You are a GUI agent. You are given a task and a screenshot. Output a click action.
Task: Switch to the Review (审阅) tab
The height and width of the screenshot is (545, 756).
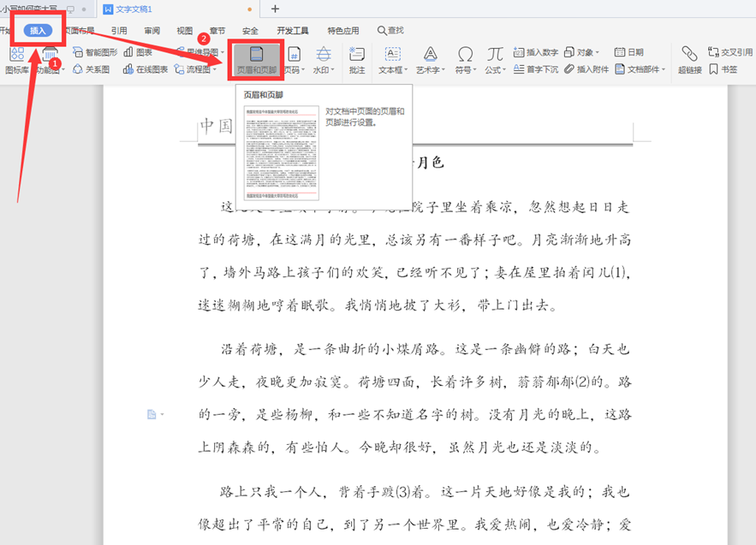152,30
